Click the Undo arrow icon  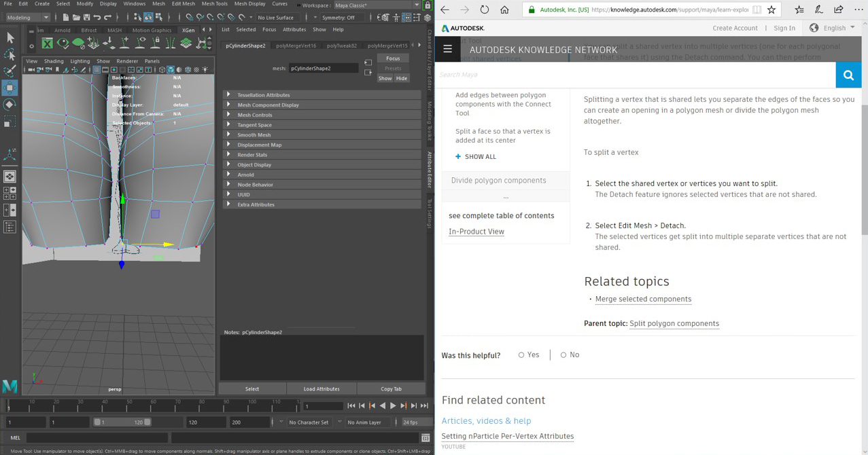click(x=97, y=17)
